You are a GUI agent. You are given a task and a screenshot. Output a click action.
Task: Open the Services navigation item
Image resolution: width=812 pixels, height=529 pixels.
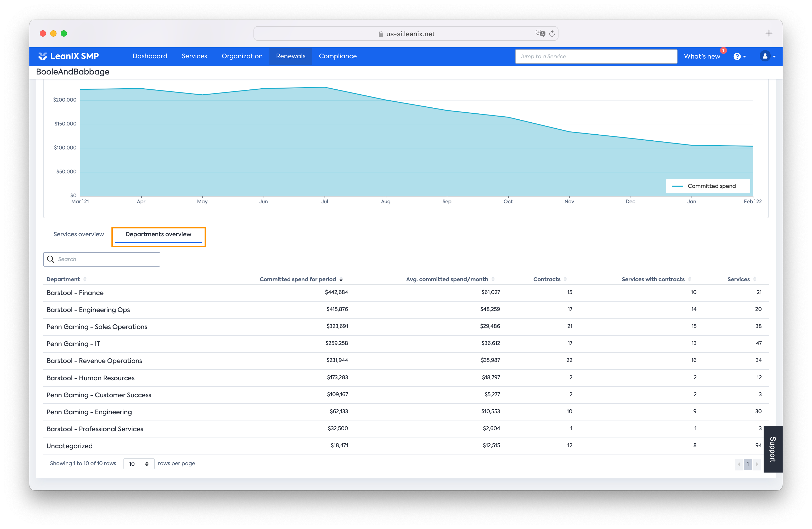click(194, 56)
